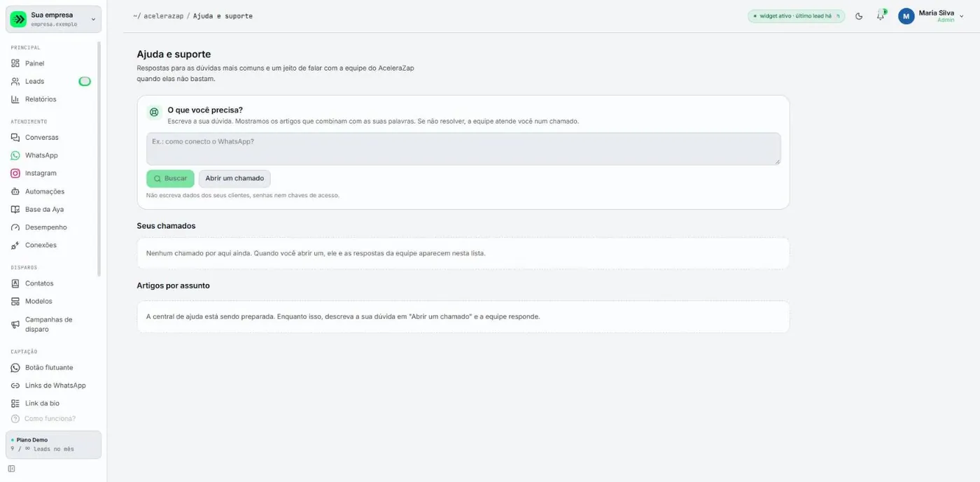The image size is (980, 482).
Task: Click the Artigos por assunto heading
Action: [173, 285]
